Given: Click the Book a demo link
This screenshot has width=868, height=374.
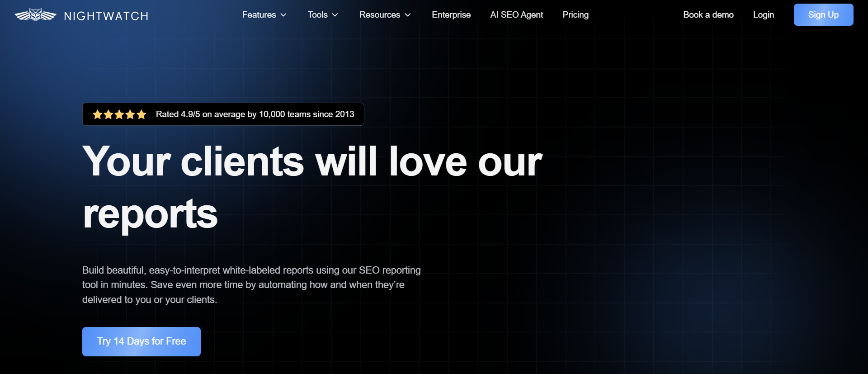Looking at the screenshot, I should click(x=708, y=15).
